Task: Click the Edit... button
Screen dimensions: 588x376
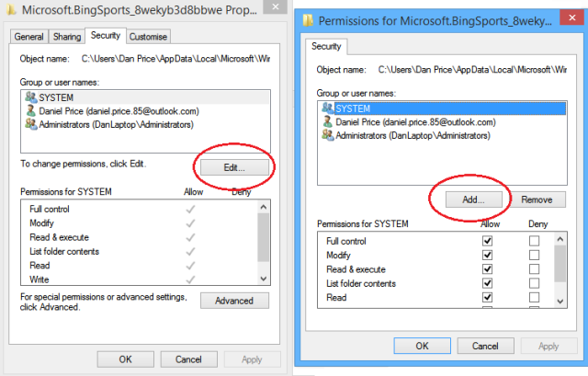Action: tap(234, 167)
